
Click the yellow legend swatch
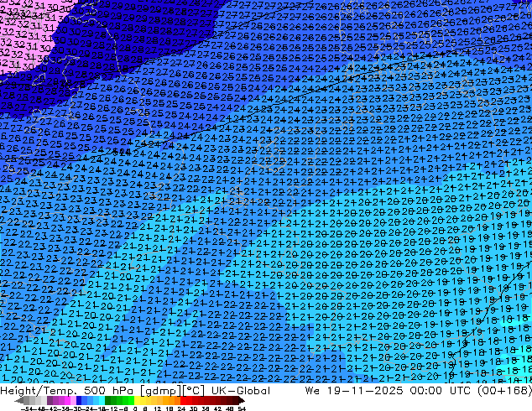point(137,401)
